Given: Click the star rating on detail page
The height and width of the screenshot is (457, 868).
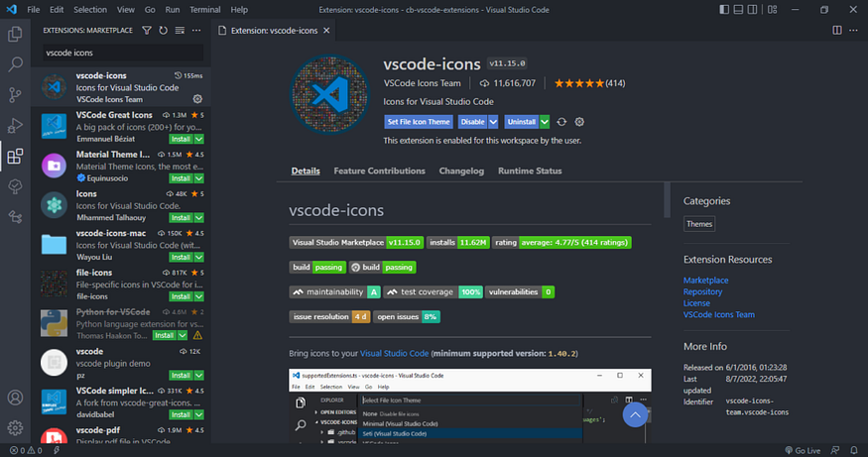Looking at the screenshot, I should click(579, 83).
